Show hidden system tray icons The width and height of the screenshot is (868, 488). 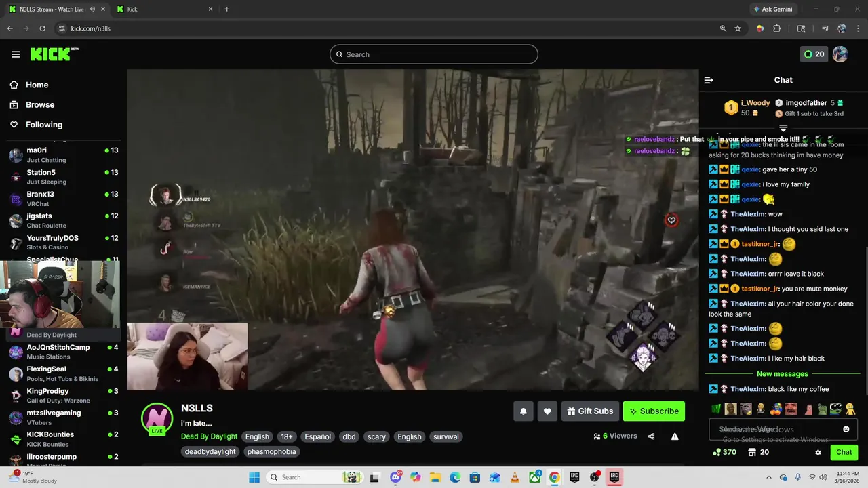pos(769,477)
